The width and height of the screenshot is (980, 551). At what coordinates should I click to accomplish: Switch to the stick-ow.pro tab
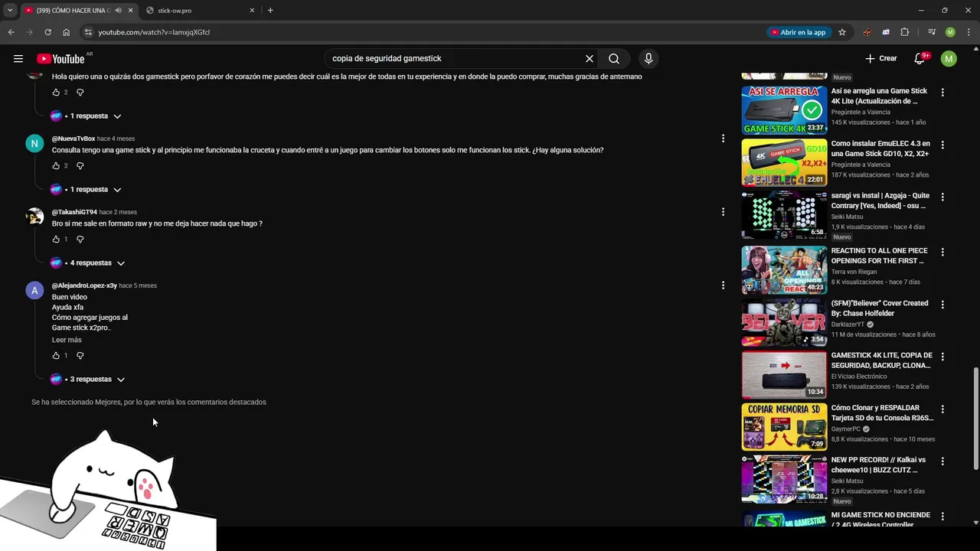point(199,11)
